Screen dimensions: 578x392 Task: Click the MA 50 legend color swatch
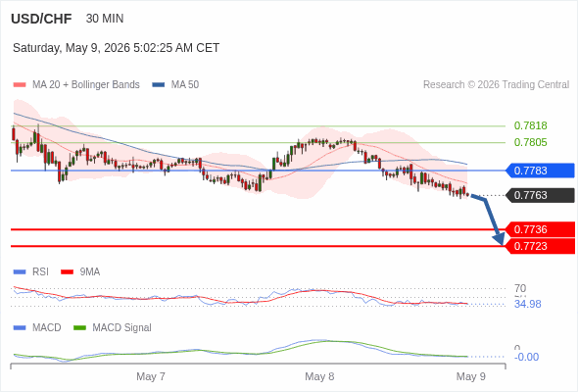(x=159, y=85)
